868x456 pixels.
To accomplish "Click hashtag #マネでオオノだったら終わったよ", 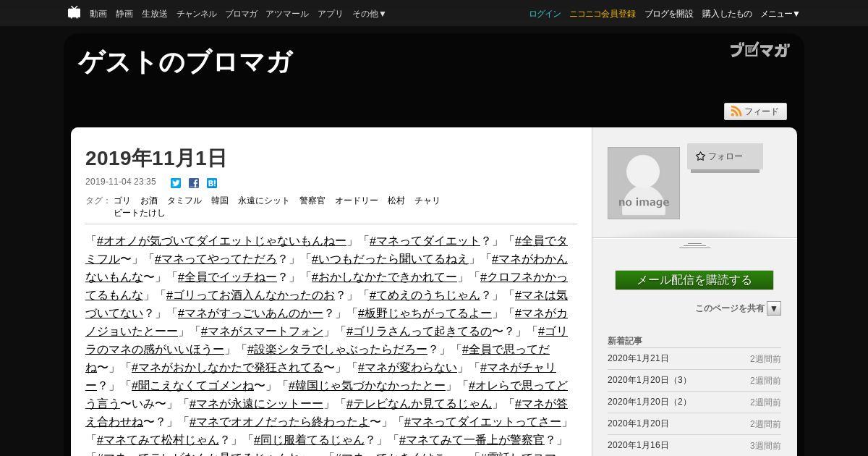I will pyautogui.click(x=279, y=421).
